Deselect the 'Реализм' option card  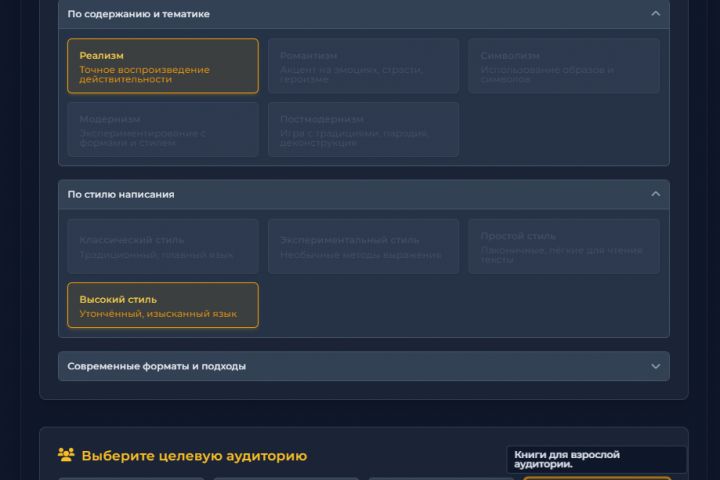pos(163,66)
